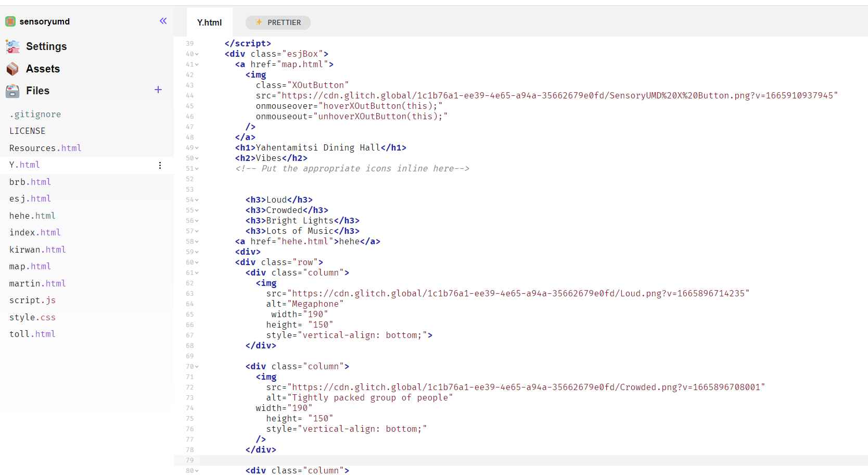
Task: Collapse code fold at line 60
Action: (x=197, y=262)
